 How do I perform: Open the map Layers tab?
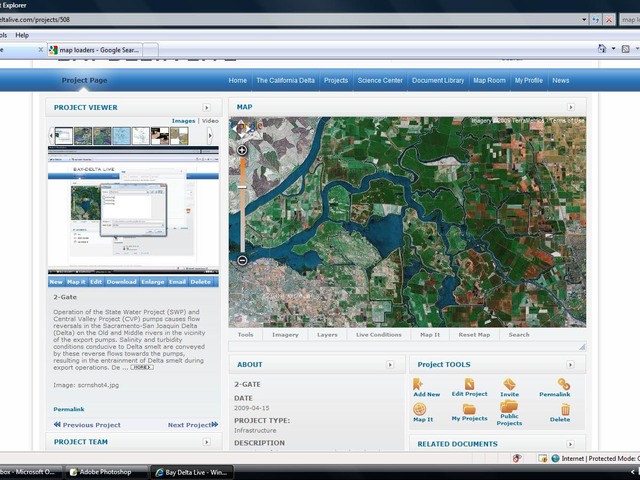(x=327, y=335)
